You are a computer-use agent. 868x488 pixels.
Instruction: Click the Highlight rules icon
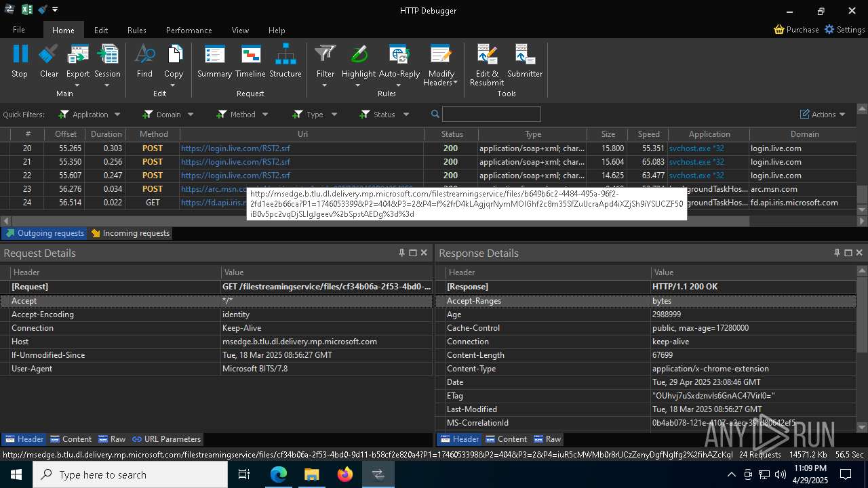click(359, 54)
